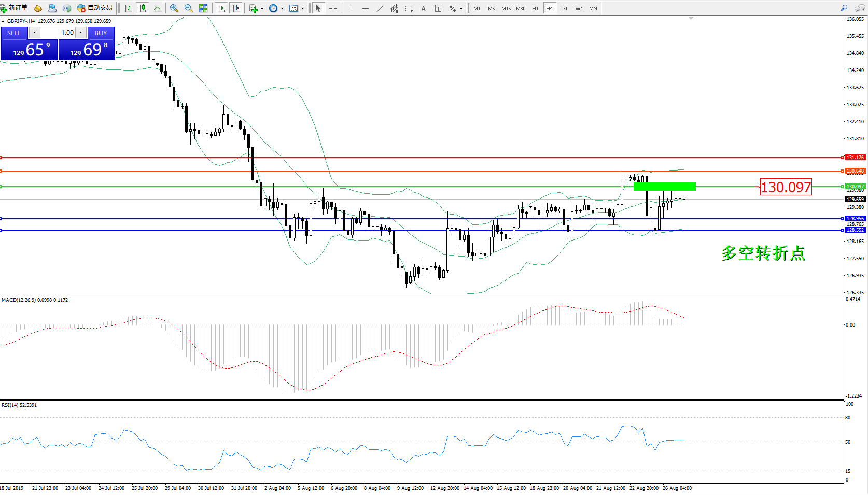Image resolution: width=868 pixels, height=495 pixels.
Task: Open the New Order (新订单) dialog
Action: 14,8
